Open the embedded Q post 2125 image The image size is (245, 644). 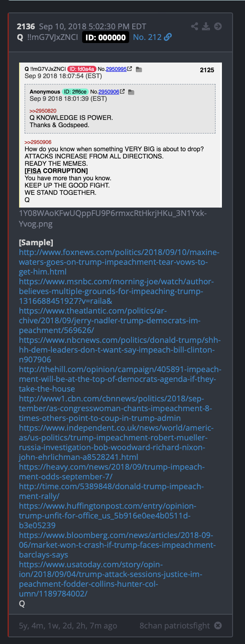tap(120, 135)
